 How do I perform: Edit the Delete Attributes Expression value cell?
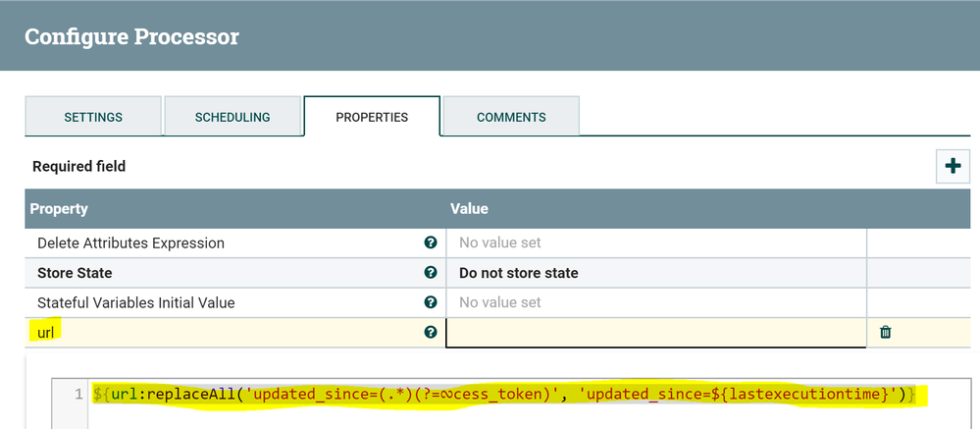tap(655, 243)
